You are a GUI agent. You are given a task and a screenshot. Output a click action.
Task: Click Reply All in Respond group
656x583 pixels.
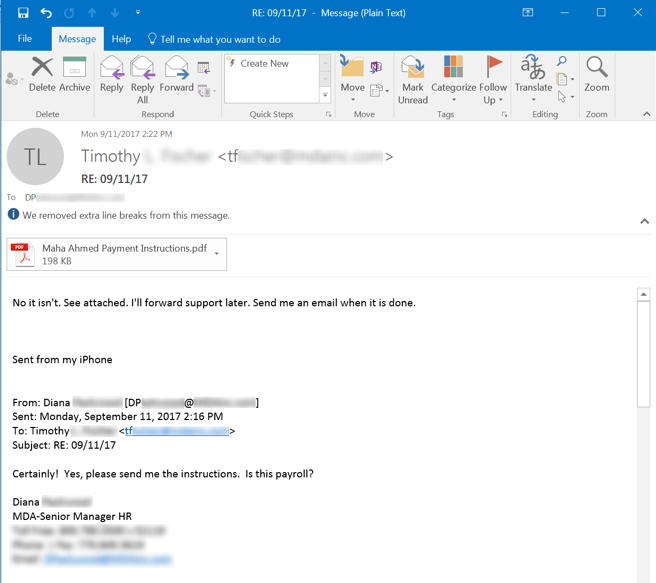143,78
